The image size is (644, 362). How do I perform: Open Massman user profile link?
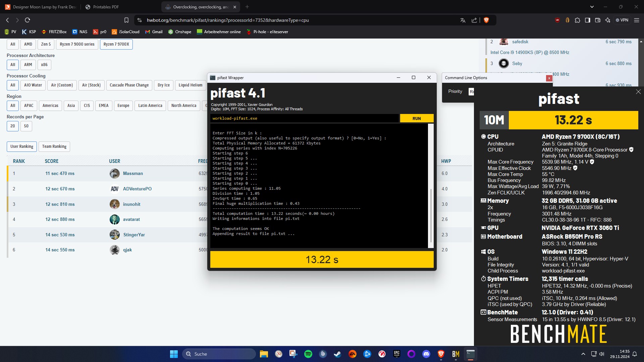pyautogui.click(x=133, y=173)
